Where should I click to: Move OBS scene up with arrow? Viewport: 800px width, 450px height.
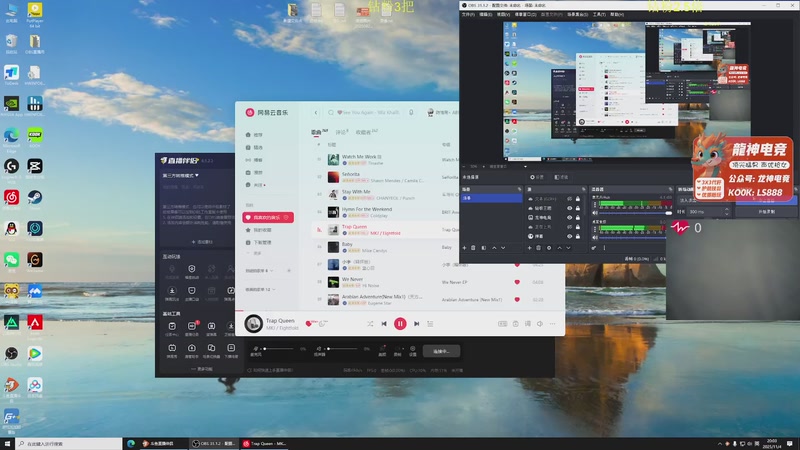point(494,248)
